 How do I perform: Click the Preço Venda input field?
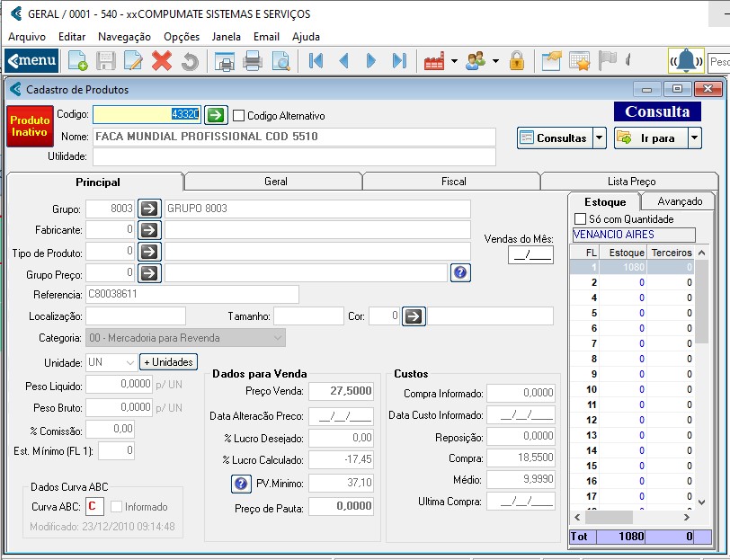(x=341, y=392)
